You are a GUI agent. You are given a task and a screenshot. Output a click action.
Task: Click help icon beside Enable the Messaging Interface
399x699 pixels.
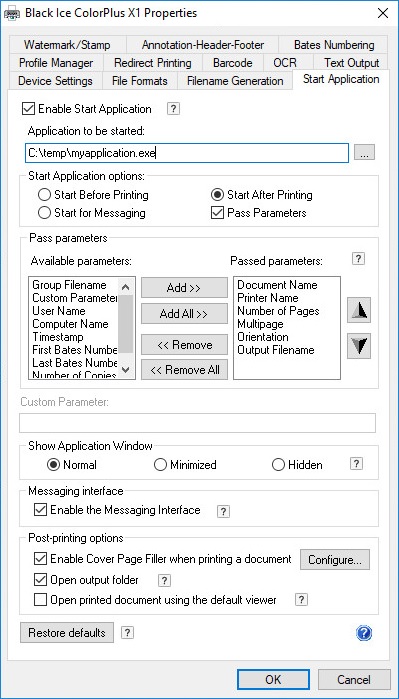223,511
